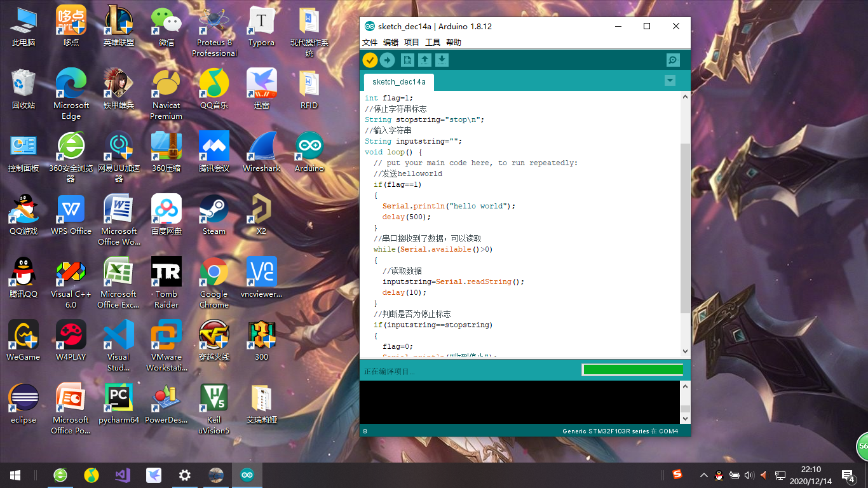Open the notification center icon
This screenshot has height=488, width=868.
(x=848, y=475)
